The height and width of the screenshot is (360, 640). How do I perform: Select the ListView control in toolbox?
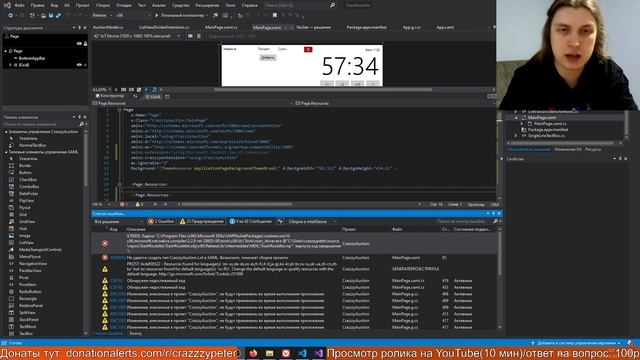pos(26,242)
